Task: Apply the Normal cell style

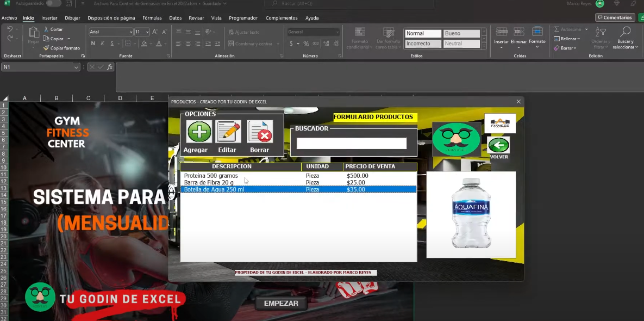Action: (x=423, y=34)
